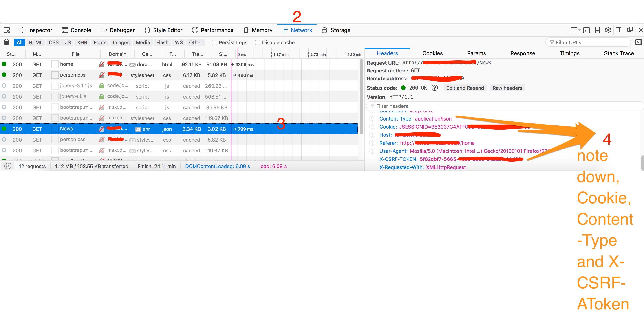The width and height of the screenshot is (644, 320).
Task: Enable Persist Logs
Action: pyautogui.click(x=214, y=42)
